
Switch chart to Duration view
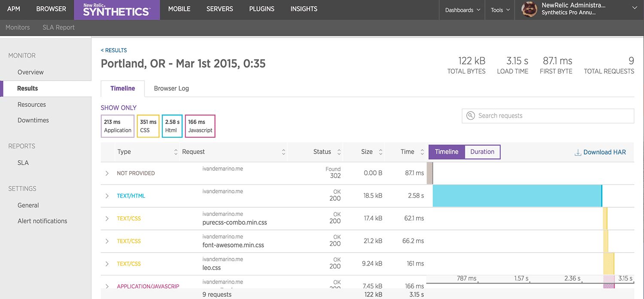click(482, 152)
